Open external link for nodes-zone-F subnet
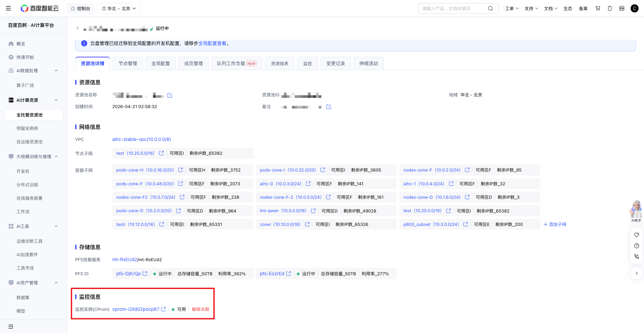Image resolution: width=644 pixels, height=333 pixels. pyautogui.click(x=467, y=170)
